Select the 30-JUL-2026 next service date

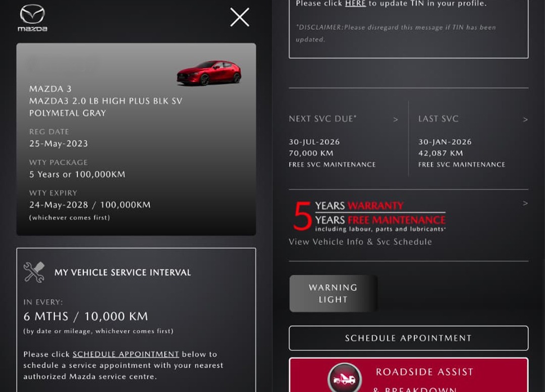[314, 142]
